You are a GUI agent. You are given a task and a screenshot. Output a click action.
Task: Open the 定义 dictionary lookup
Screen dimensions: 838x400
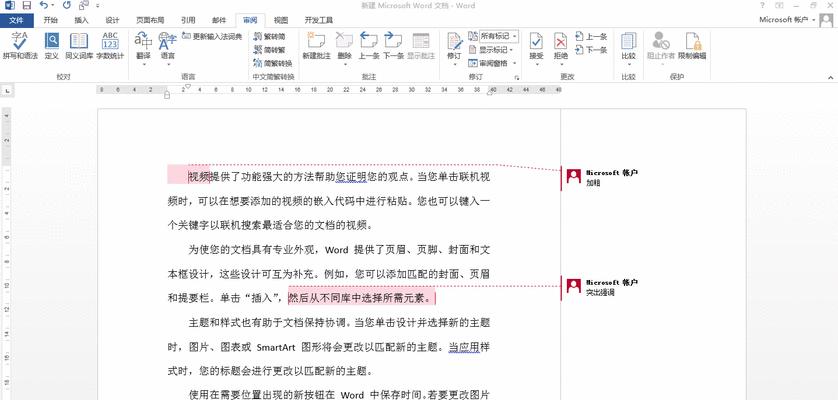point(51,46)
